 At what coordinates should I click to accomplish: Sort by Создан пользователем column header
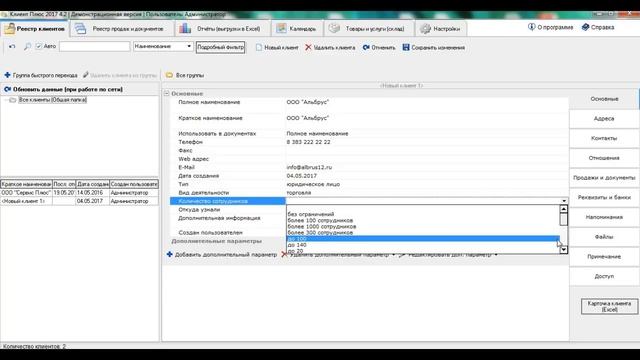click(x=134, y=184)
